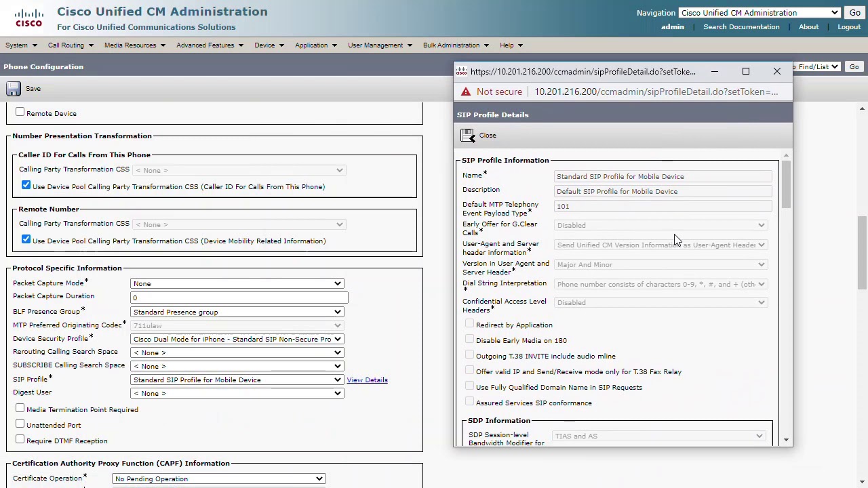Open Confidential Access Level Headers dropdown
The width and height of the screenshot is (868, 488).
click(x=660, y=302)
